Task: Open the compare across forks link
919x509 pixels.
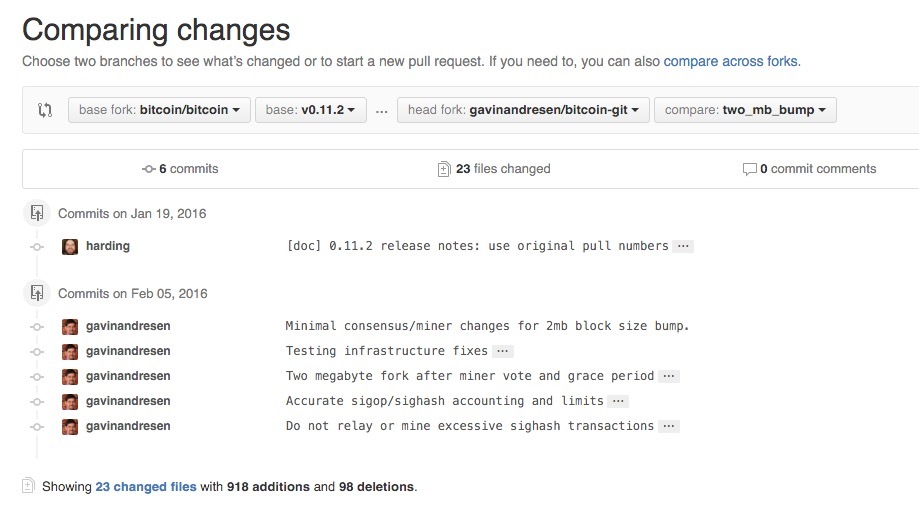Action: [731, 61]
